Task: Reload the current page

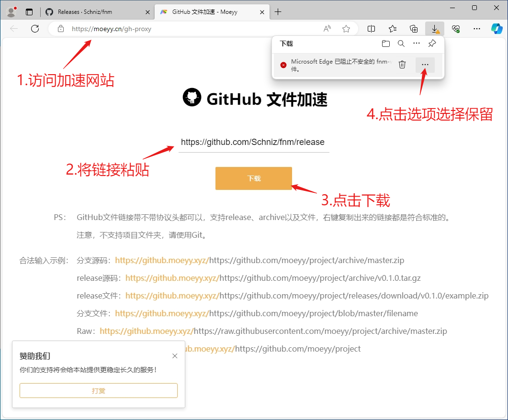Action: coord(35,29)
